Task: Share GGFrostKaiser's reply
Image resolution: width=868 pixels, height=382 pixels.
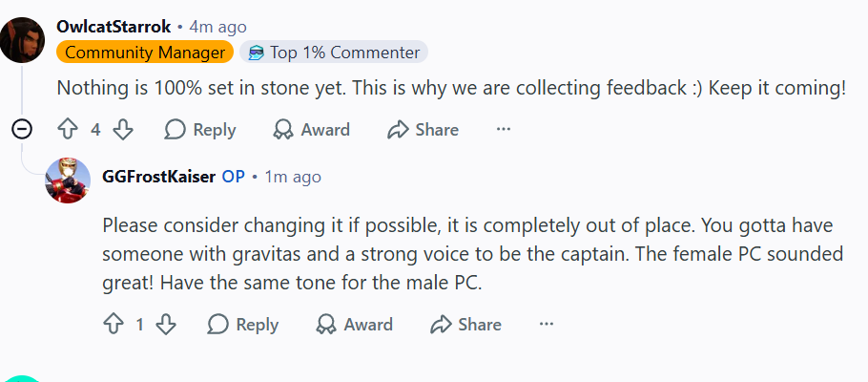Action: pos(466,325)
